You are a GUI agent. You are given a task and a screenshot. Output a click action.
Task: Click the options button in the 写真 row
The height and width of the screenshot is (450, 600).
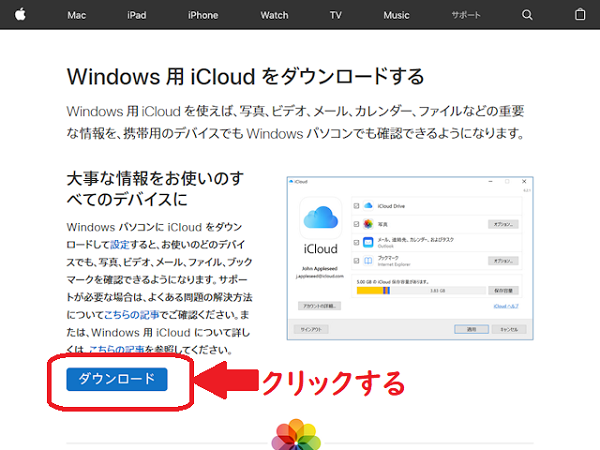503,224
